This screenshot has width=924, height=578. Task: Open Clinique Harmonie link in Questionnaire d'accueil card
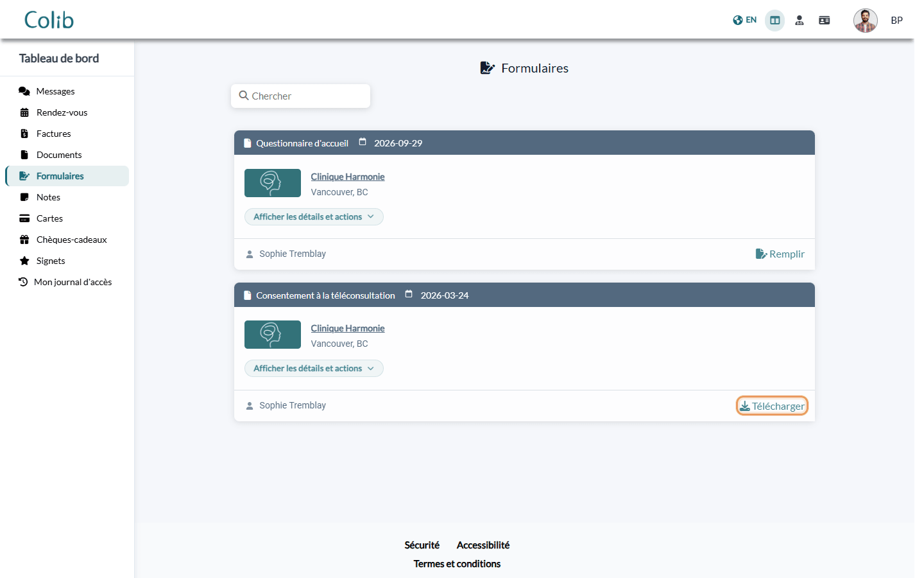click(348, 177)
